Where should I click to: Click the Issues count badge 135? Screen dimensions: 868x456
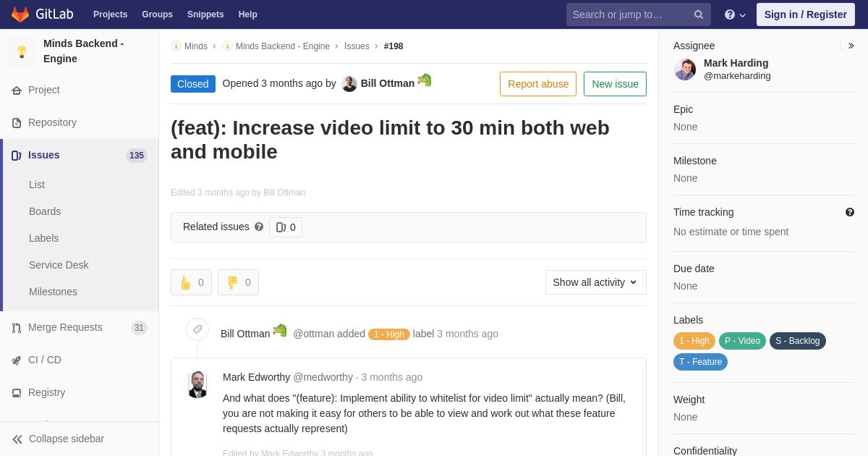[x=137, y=156]
